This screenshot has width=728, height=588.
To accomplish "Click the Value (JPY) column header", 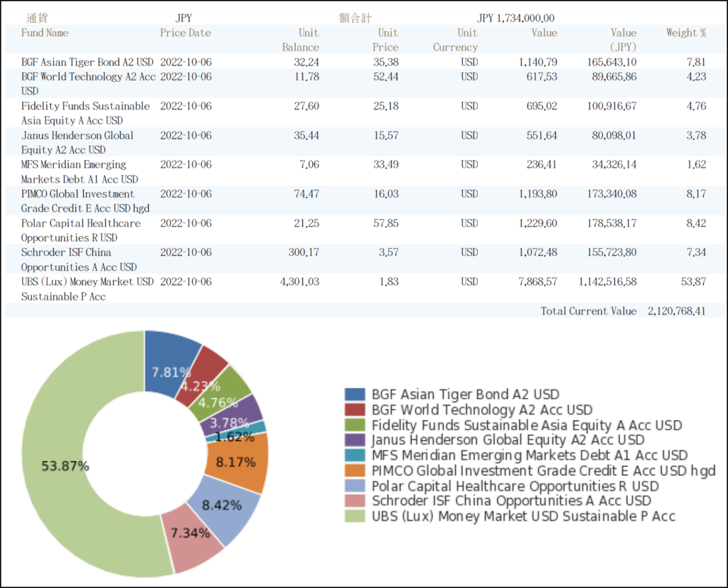I will tap(623, 40).
